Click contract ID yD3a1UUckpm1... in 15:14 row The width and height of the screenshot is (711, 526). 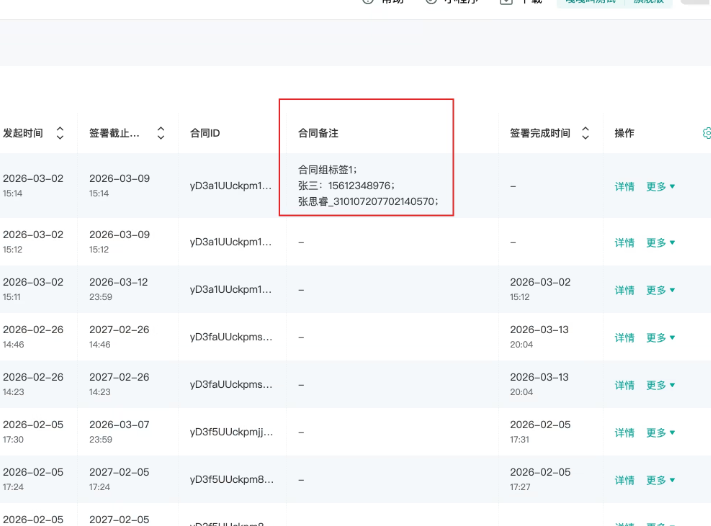click(231, 186)
